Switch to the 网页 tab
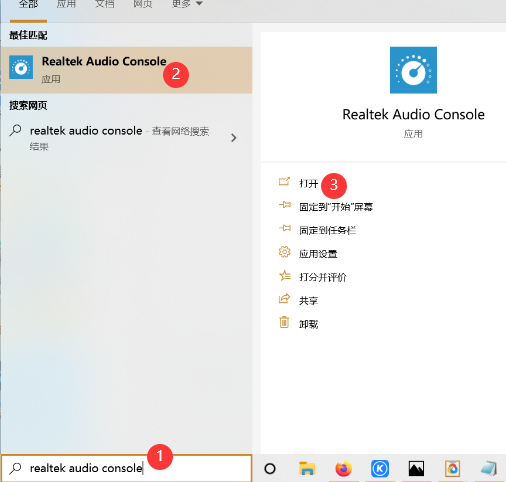506x482 pixels. 143,4
